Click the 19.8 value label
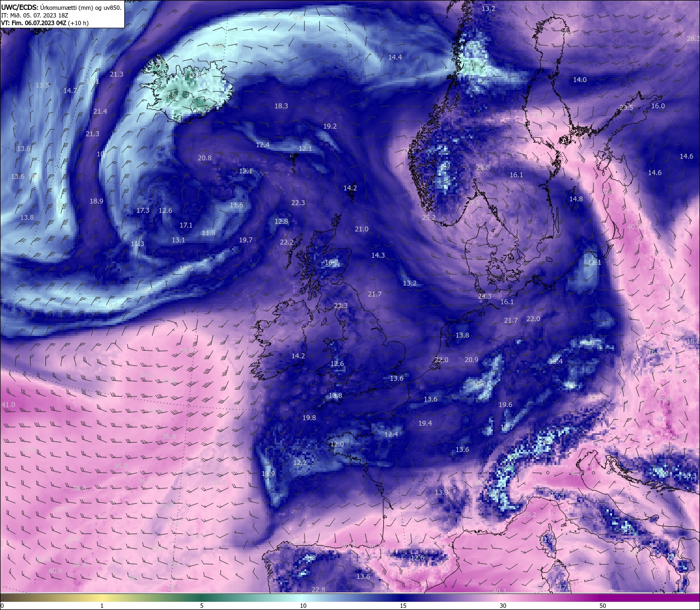 pyautogui.click(x=309, y=418)
